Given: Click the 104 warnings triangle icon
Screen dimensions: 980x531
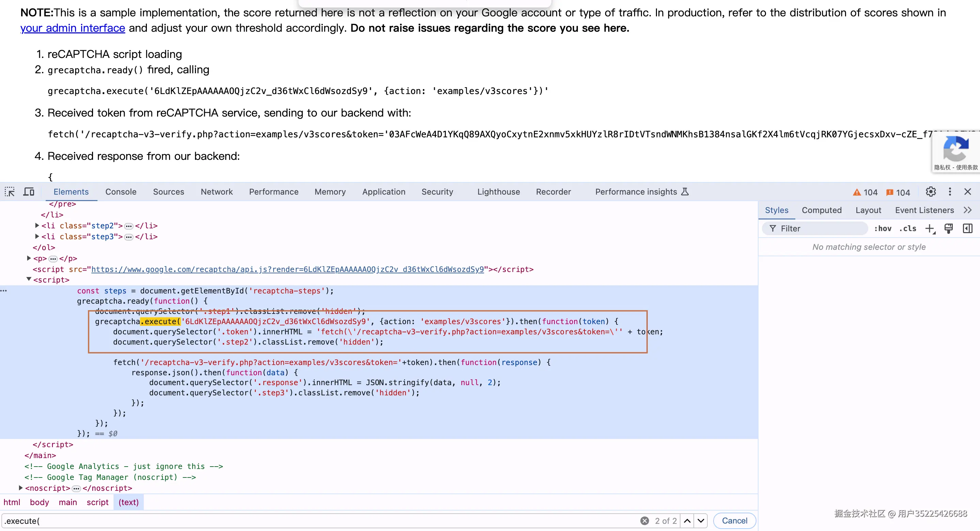Looking at the screenshot, I should (x=857, y=193).
